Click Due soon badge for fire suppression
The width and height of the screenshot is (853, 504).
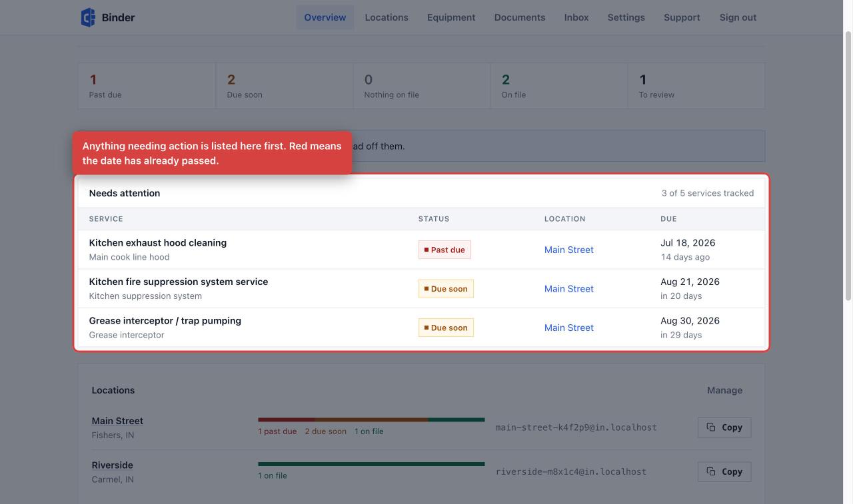pyautogui.click(x=446, y=288)
